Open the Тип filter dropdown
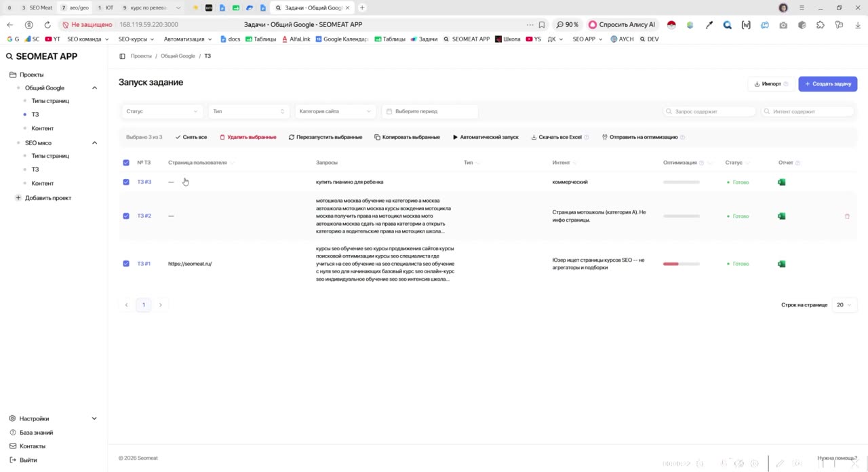 tap(248, 111)
